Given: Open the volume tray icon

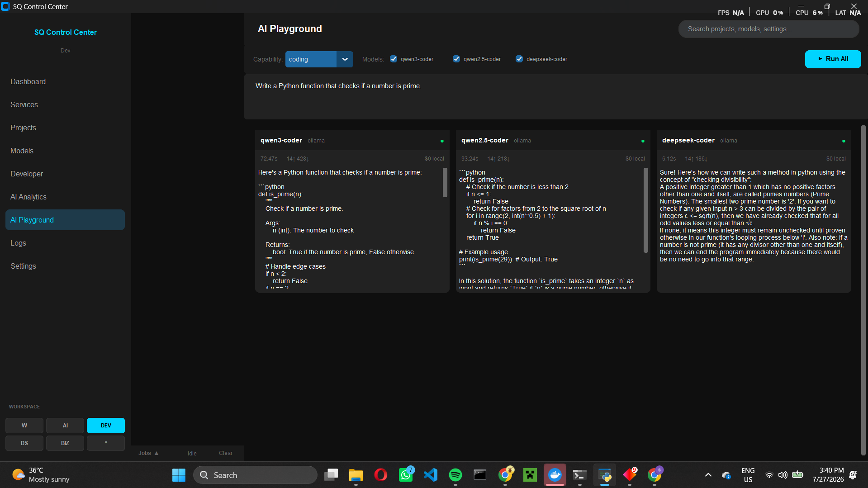Looking at the screenshot, I should pyautogui.click(x=783, y=475).
